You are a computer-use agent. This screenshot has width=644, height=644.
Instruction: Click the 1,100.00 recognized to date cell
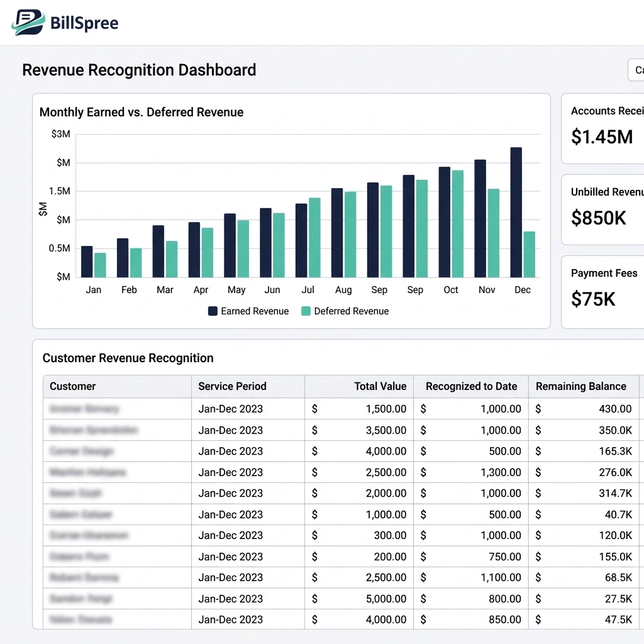pyautogui.click(x=470, y=577)
